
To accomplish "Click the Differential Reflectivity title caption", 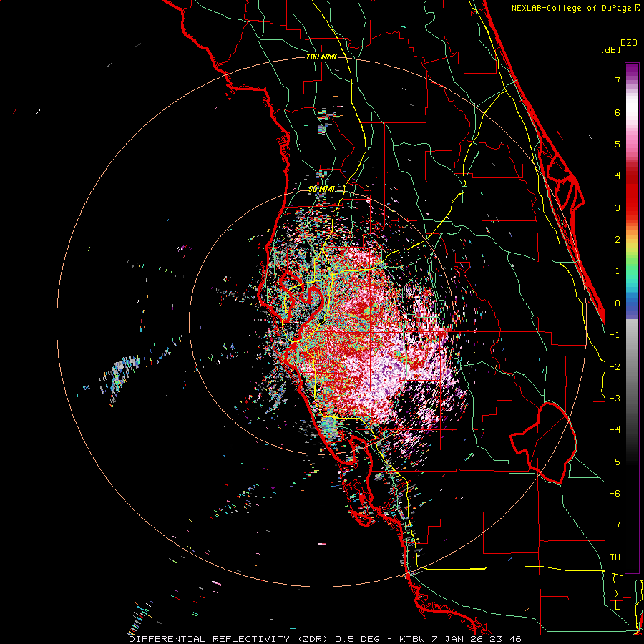I will tap(229, 639).
